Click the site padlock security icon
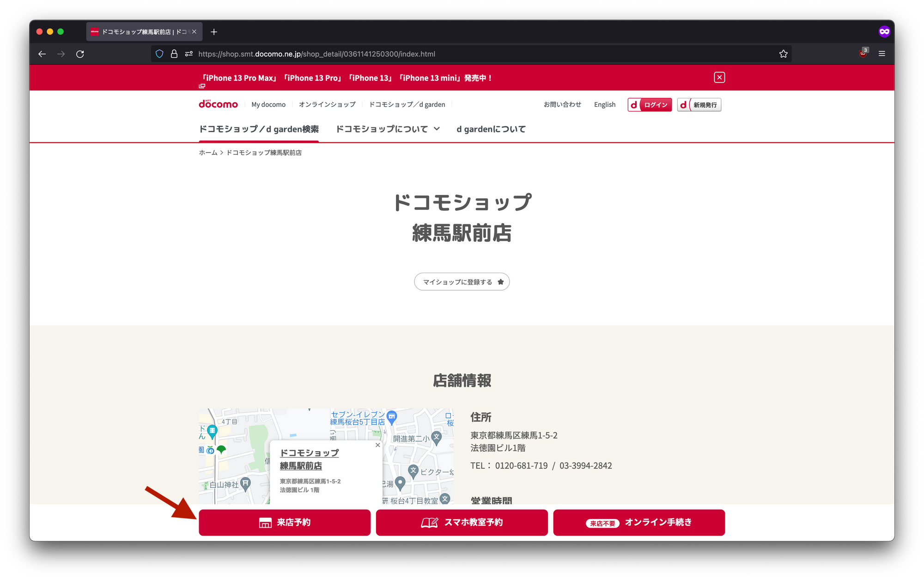Screen dimensions: 924x580 coord(174,54)
